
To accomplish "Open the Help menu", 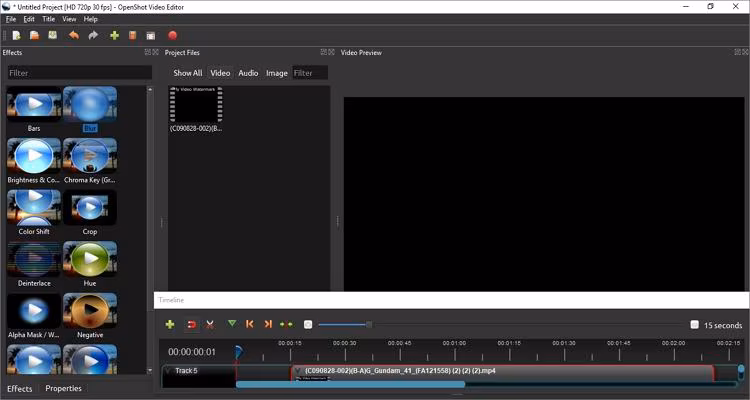I will (90, 19).
